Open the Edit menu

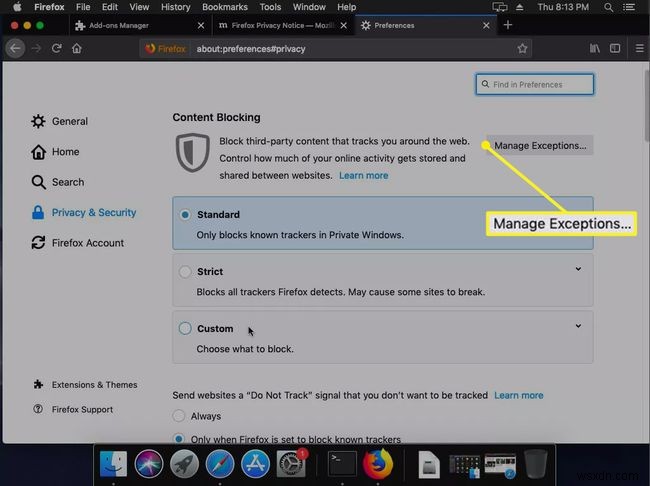click(x=109, y=7)
